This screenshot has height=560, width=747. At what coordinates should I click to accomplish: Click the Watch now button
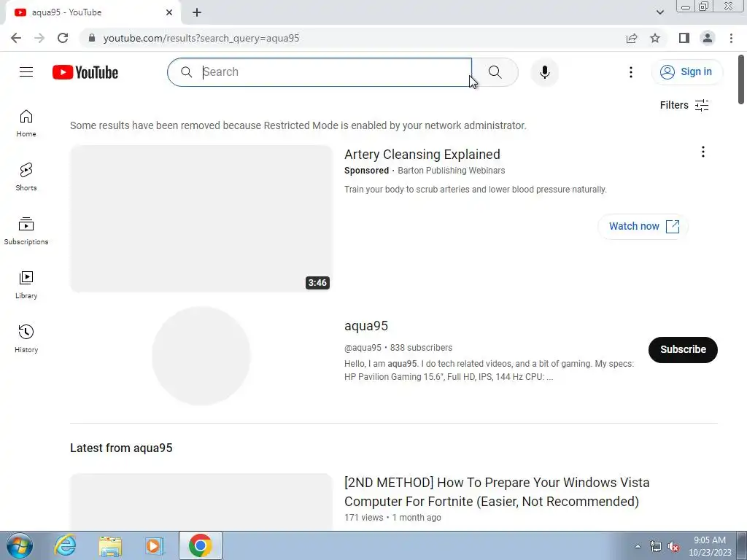pos(643,226)
